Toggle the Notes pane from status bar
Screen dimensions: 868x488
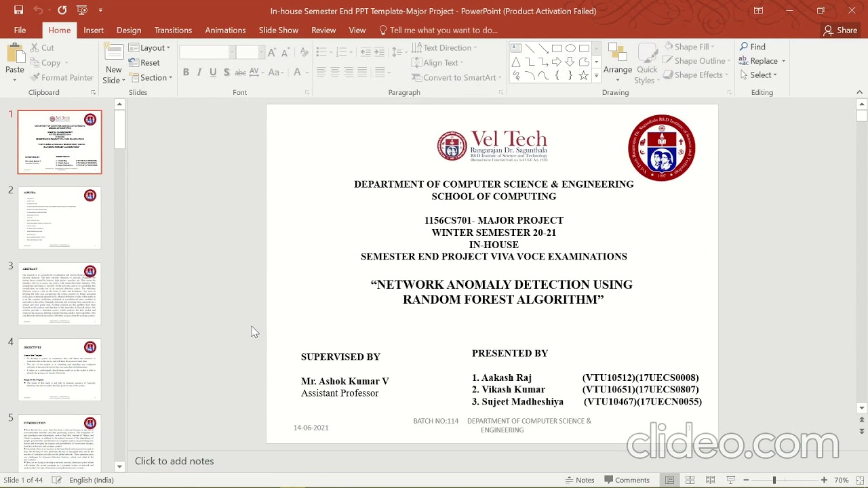click(580, 480)
